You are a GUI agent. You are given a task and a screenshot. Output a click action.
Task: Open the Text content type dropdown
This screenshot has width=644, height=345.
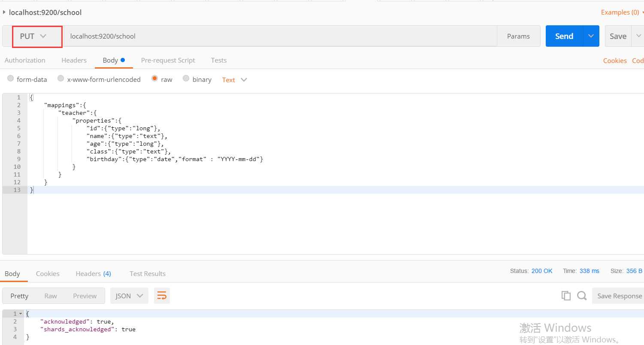pyautogui.click(x=234, y=80)
